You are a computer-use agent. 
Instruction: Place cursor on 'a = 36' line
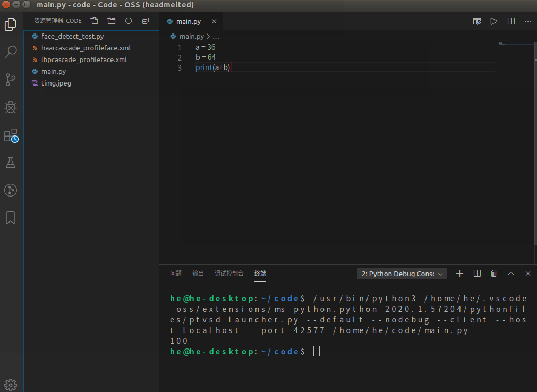[206, 47]
